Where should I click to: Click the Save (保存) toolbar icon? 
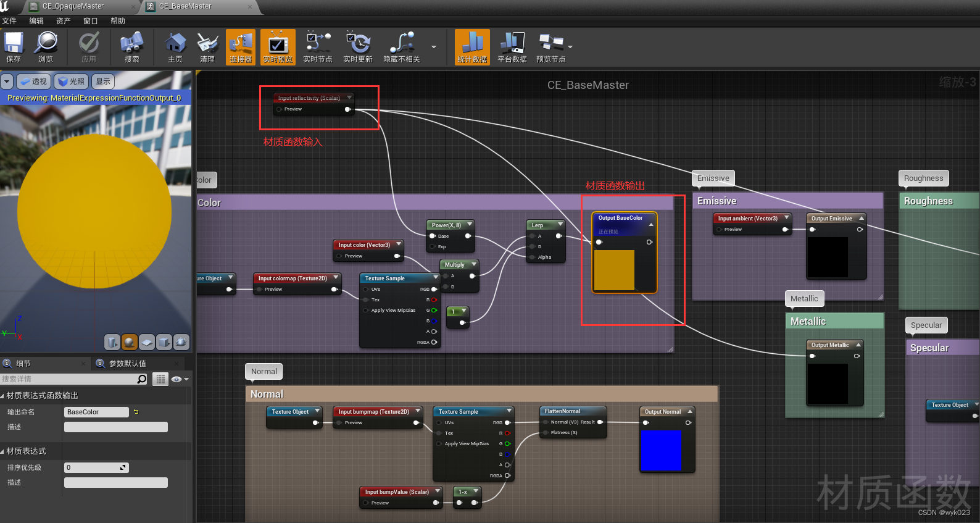tap(14, 47)
